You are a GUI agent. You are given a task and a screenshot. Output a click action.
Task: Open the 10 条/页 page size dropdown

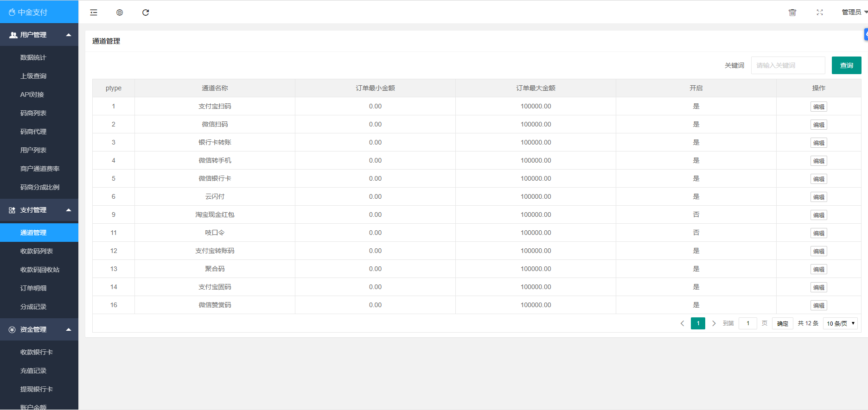(x=840, y=323)
